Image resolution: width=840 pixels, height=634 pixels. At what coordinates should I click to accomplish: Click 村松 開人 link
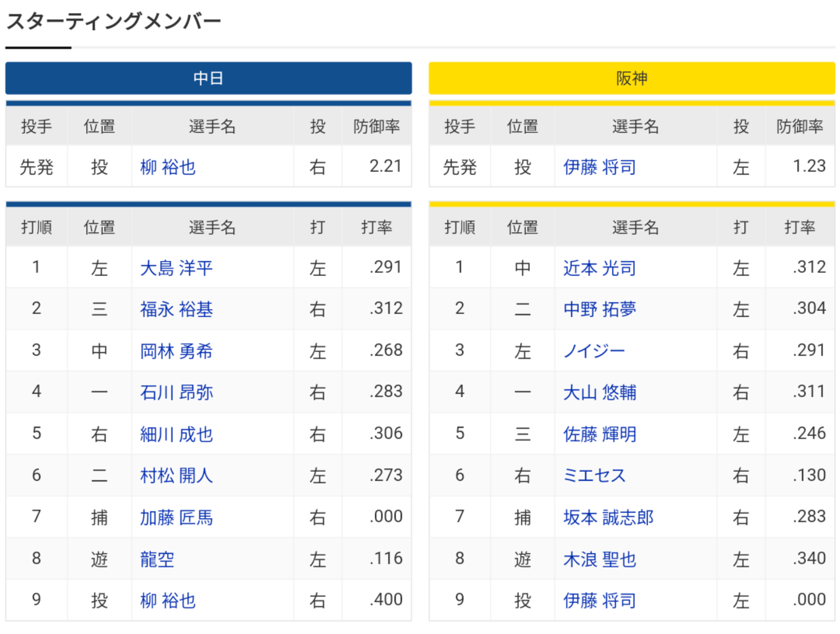[x=176, y=475]
